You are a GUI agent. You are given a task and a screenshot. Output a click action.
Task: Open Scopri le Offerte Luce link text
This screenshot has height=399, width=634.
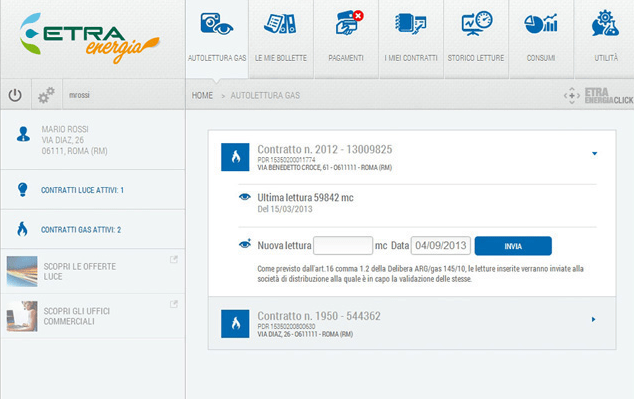(80, 271)
